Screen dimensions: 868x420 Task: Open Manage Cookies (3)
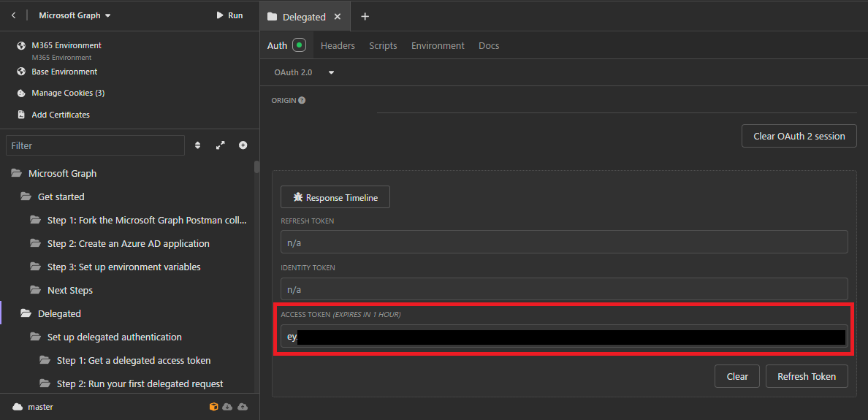tap(68, 93)
